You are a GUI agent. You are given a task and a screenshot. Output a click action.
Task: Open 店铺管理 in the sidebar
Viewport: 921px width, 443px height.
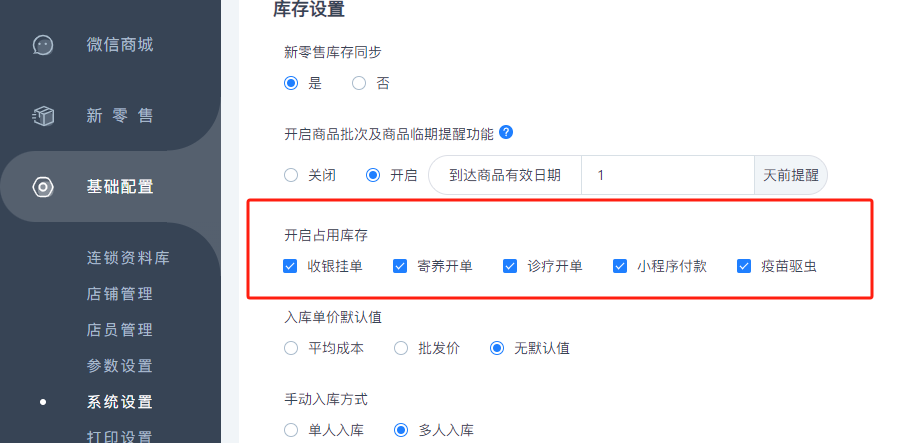pos(120,294)
